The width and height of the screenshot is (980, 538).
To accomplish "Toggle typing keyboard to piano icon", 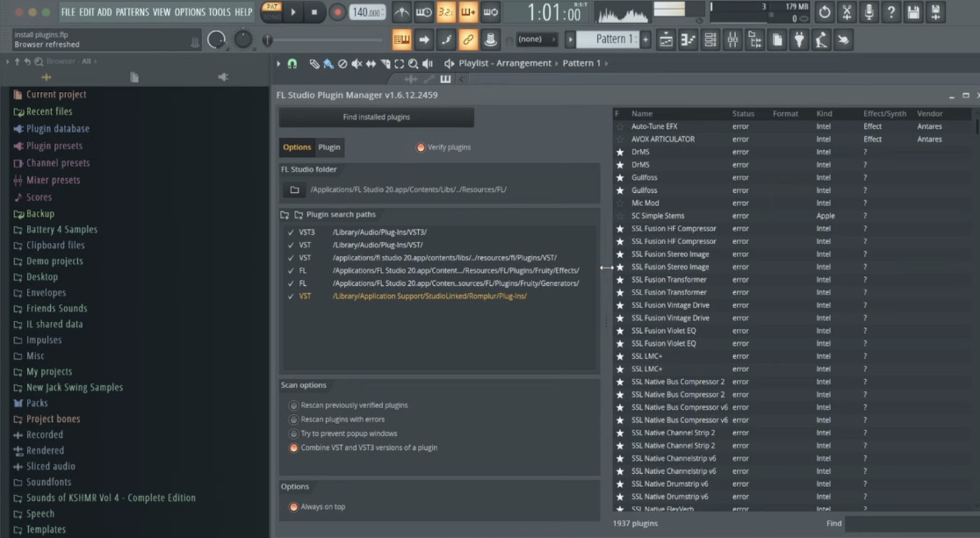I will click(x=402, y=40).
